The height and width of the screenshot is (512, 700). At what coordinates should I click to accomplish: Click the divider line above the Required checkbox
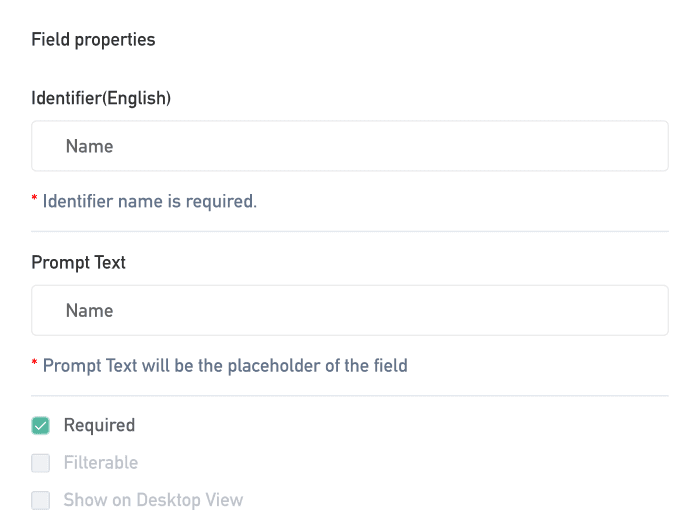350,396
